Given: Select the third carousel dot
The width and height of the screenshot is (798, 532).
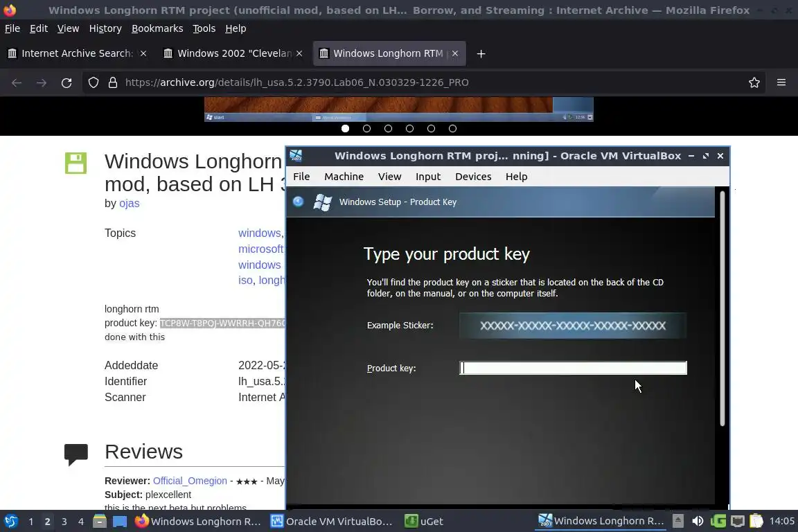Looking at the screenshot, I should (x=389, y=128).
